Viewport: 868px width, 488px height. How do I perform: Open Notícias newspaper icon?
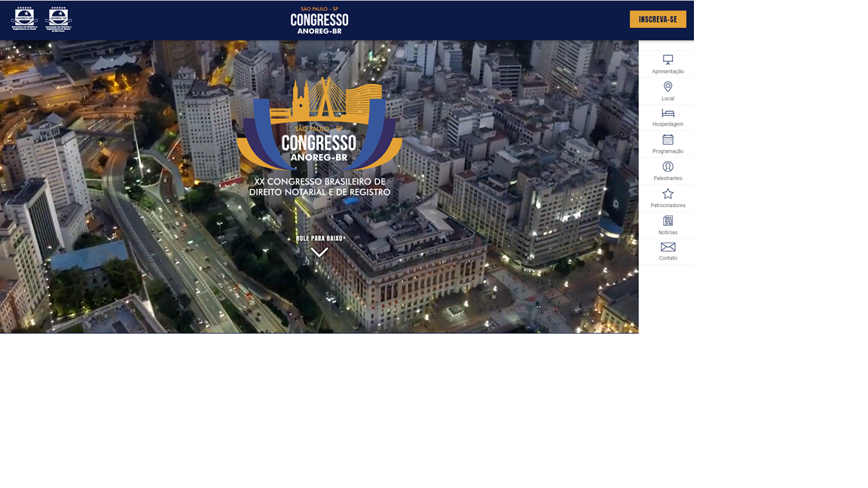(668, 221)
